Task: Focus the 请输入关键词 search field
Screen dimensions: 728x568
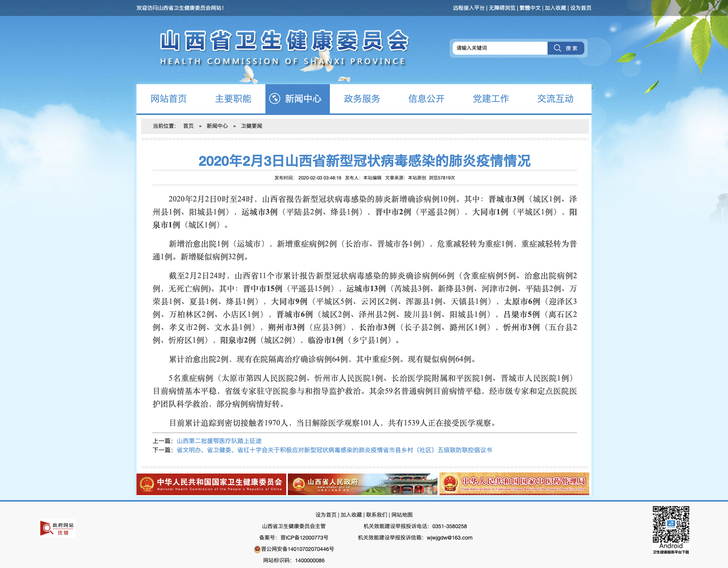Action: click(500, 48)
